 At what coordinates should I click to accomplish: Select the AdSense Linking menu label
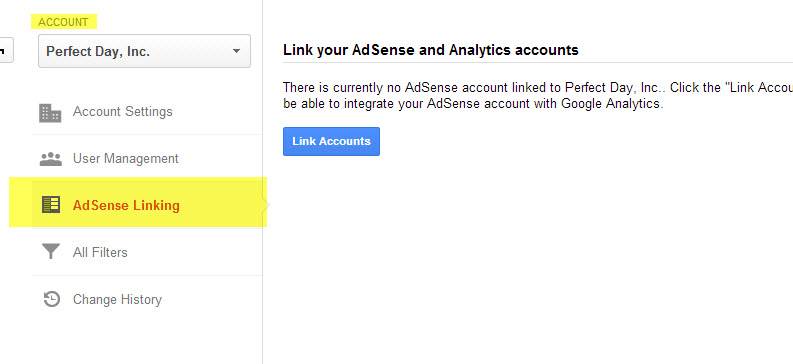(126, 206)
